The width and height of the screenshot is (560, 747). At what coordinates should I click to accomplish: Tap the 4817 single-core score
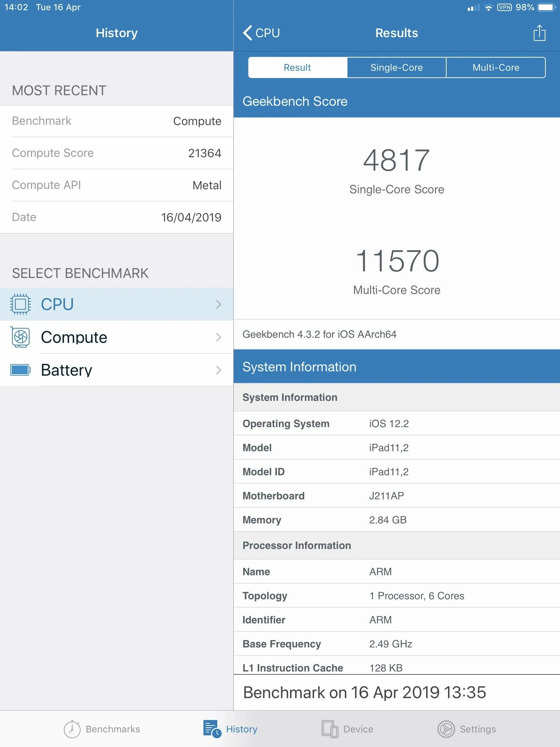[x=397, y=160]
